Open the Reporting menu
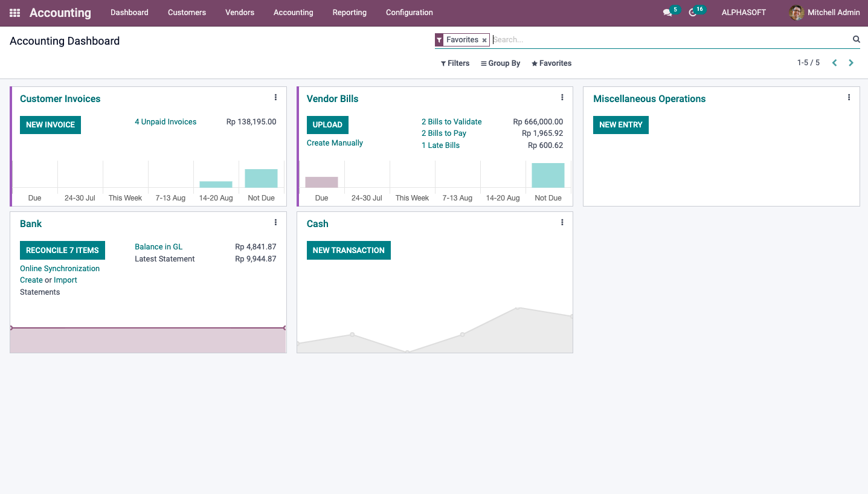 click(349, 13)
